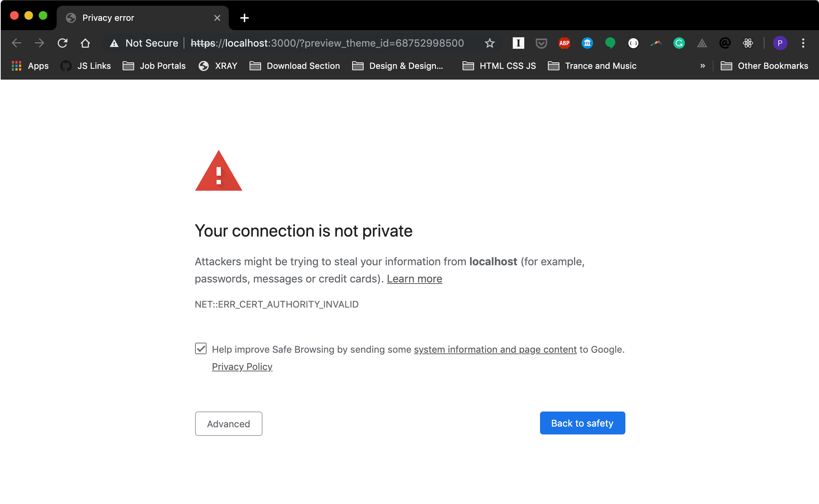Viewport: 819px width, 504px height.
Task: Click the AdBlock Plus extension icon
Action: pyautogui.click(x=564, y=43)
